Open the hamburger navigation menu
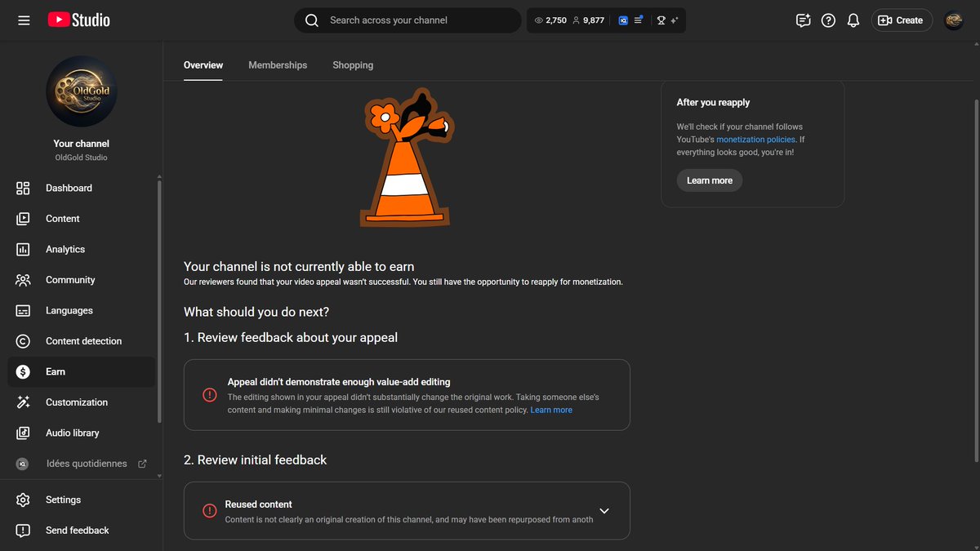 (24, 20)
